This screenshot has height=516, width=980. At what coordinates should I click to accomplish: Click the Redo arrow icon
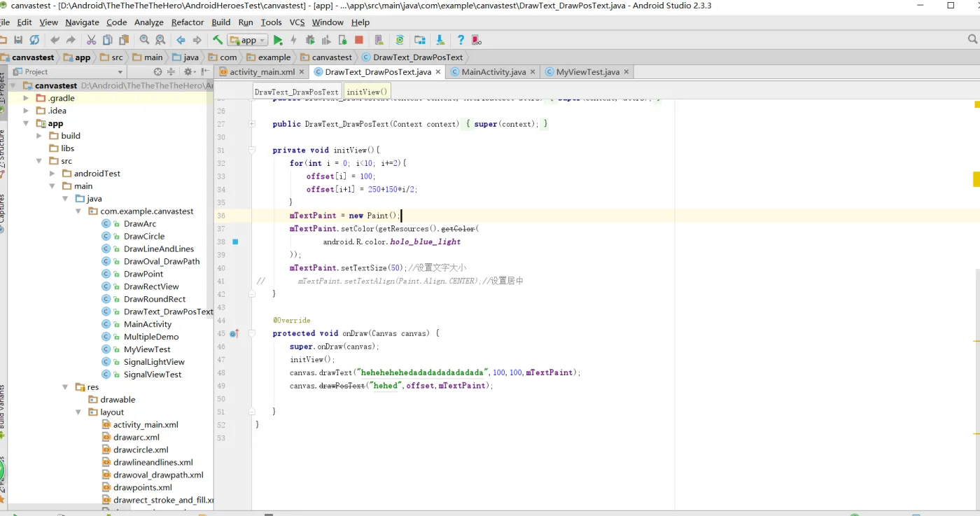pos(71,40)
